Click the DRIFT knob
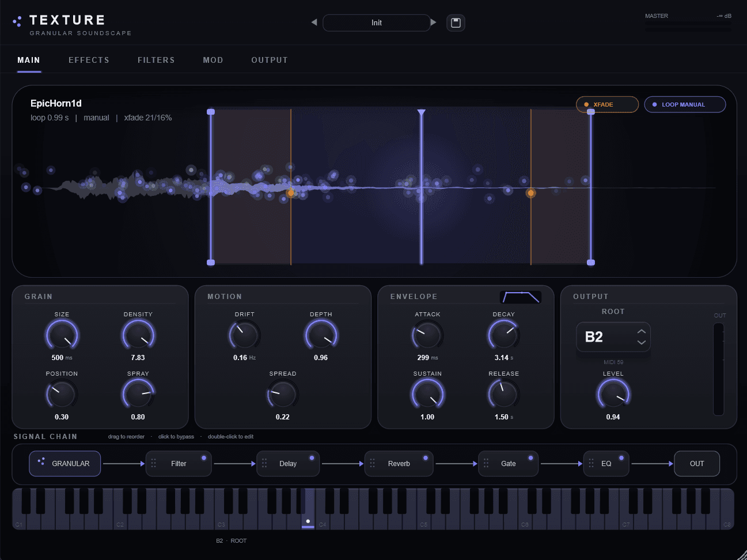The image size is (747, 560). [x=245, y=335]
